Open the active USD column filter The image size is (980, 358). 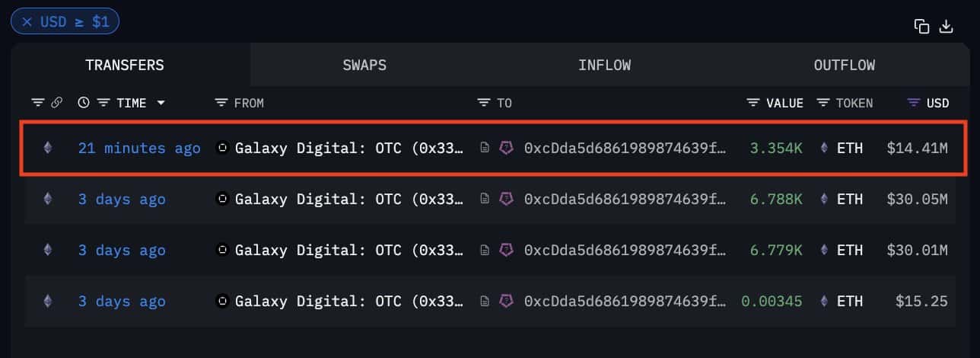(915, 103)
